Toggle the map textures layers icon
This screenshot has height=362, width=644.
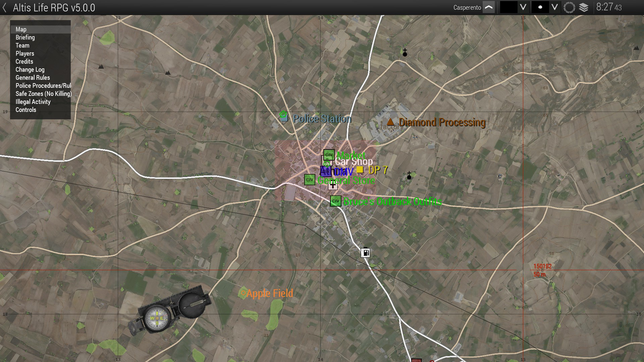click(584, 7)
